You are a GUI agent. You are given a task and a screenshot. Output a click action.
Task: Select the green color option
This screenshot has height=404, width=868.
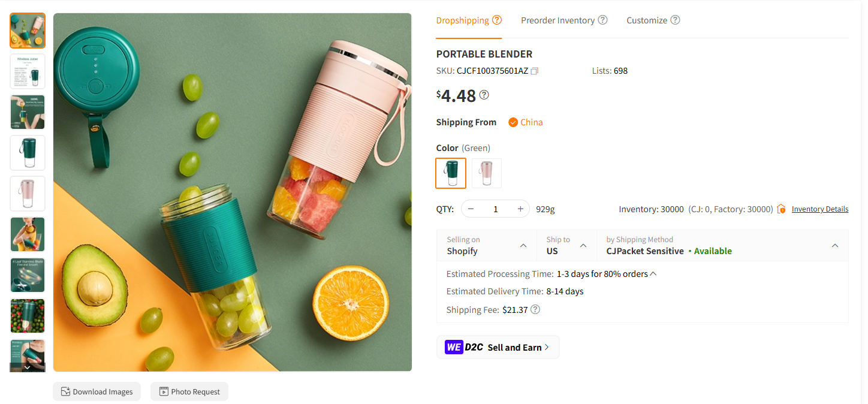tap(450, 173)
